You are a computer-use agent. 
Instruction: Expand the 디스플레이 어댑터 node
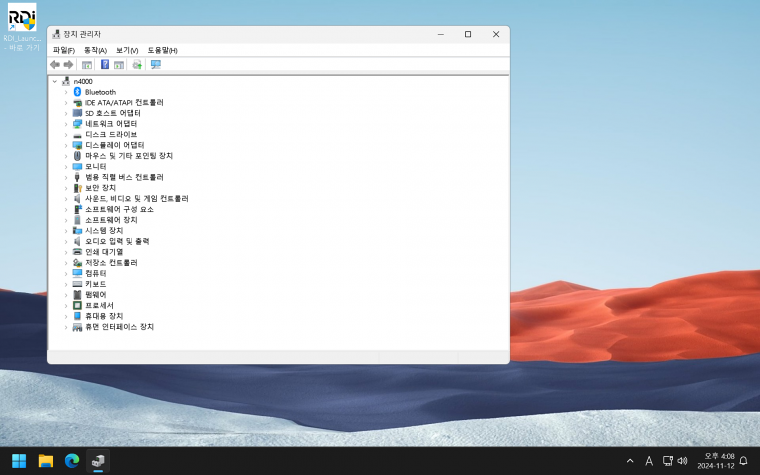[x=66, y=145]
